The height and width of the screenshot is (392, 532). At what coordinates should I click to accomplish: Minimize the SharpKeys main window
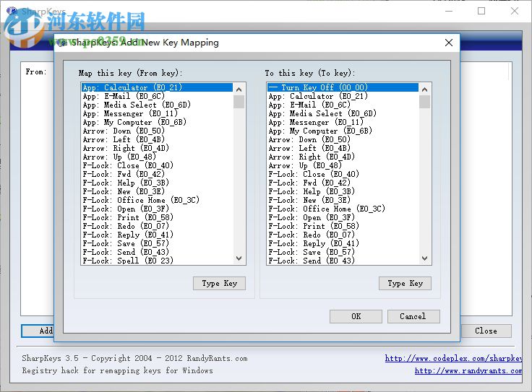[449, 11]
